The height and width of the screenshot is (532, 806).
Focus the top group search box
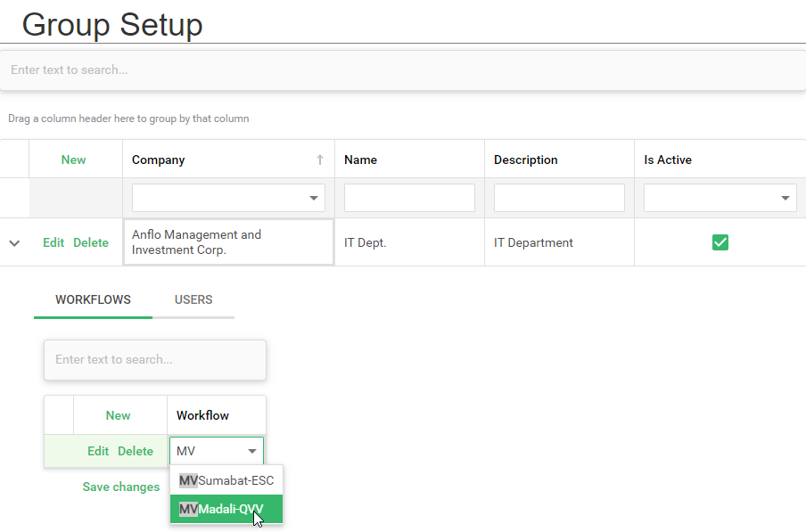[401, 70]
